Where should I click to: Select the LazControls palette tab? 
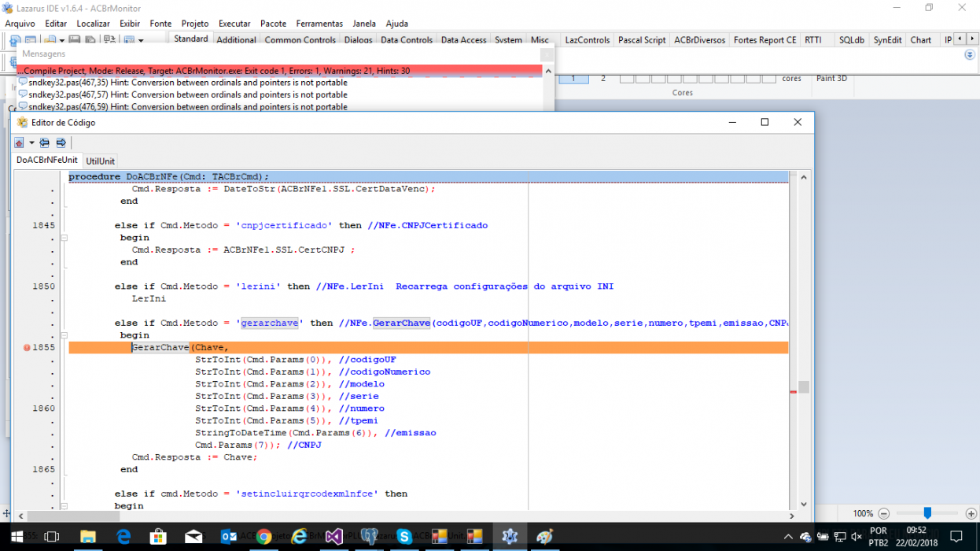[588, 40]
